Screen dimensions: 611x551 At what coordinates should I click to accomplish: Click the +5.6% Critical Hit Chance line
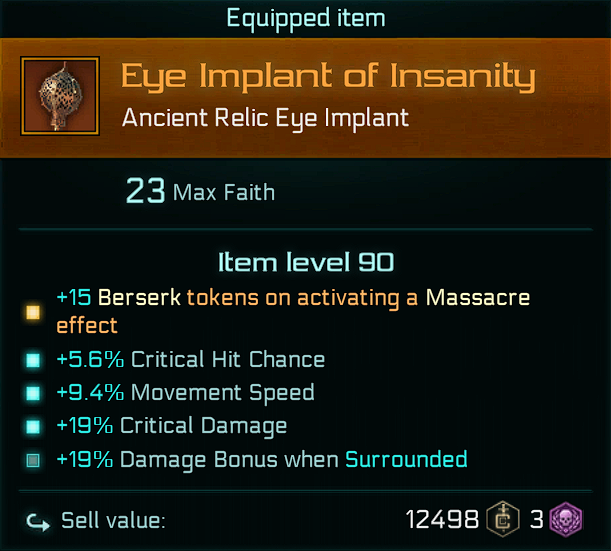click(x=190, y=359)
